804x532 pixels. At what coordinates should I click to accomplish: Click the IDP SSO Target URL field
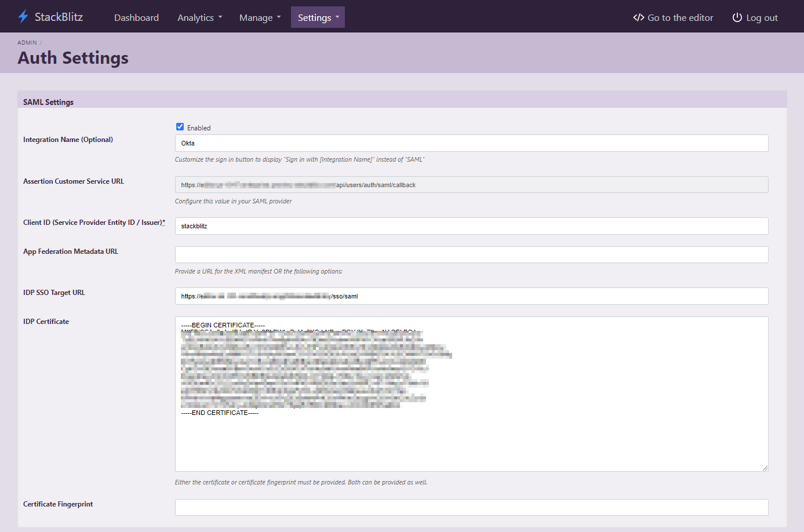tap(471, 296)
